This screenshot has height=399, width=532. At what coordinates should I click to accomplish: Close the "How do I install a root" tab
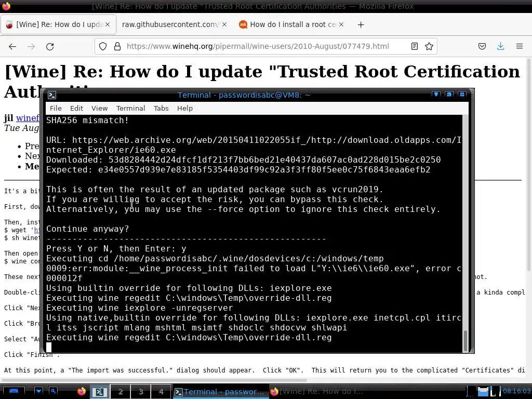pyautogui.click(x=341, y=24)
